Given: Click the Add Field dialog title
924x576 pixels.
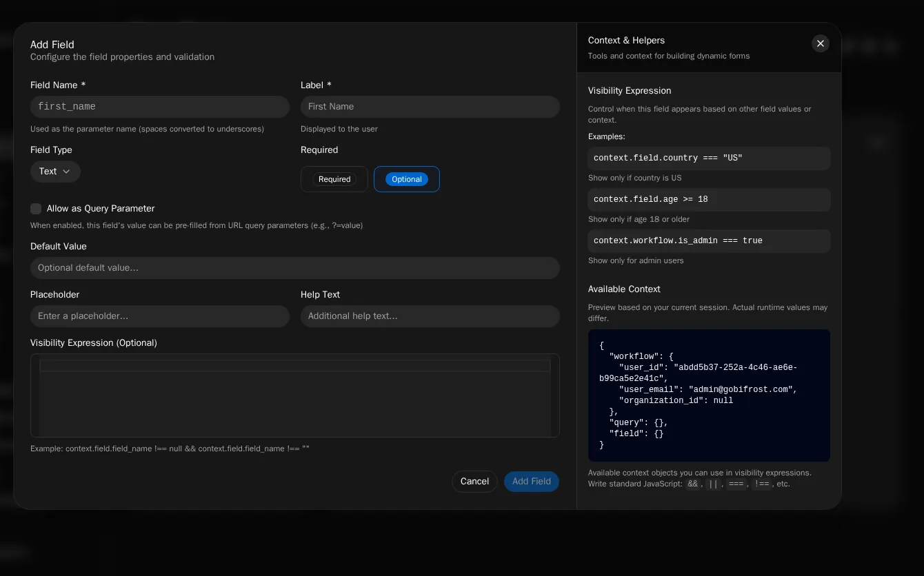Looking at the screenshot, I should pyautogui.click(x=52, y=45).
